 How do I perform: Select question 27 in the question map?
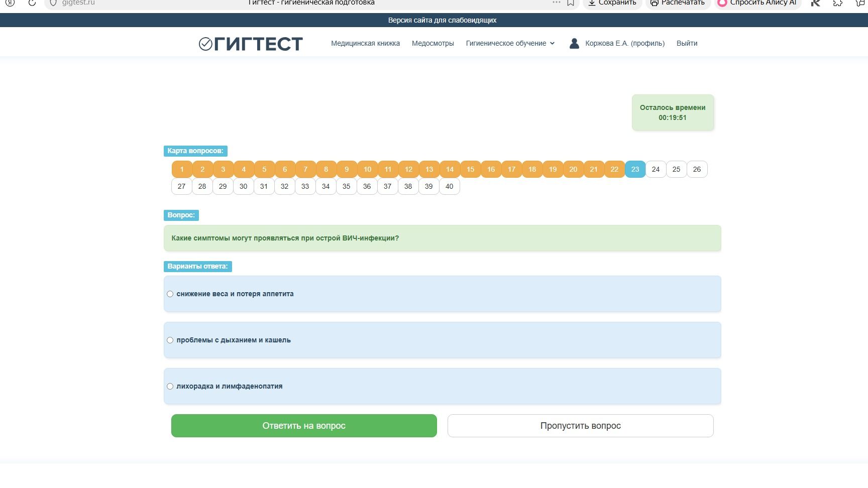click(x=181, y=186)
